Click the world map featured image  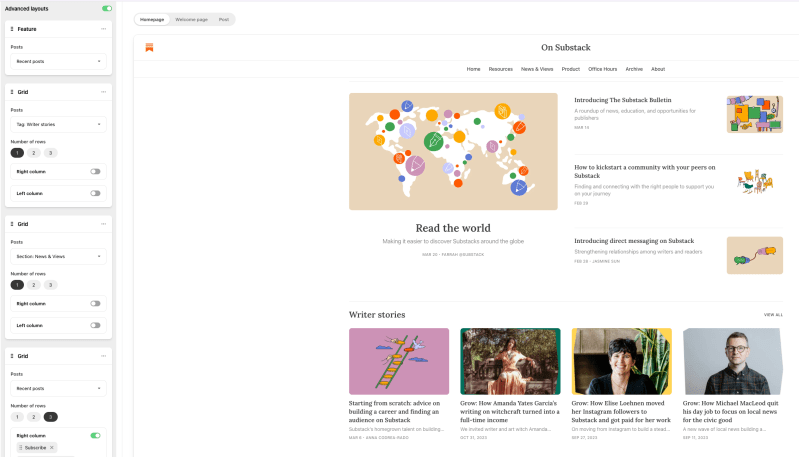(x=453, y=151)
